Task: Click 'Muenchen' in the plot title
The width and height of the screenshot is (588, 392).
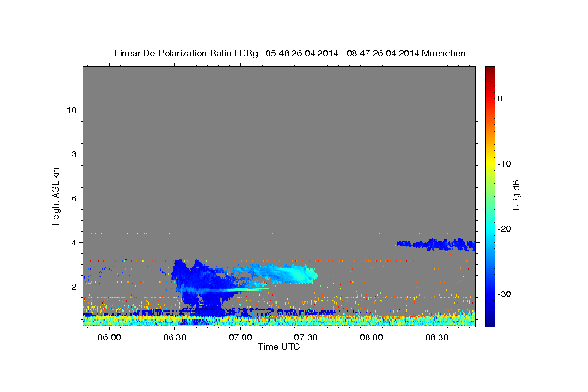Action: (x=444, y=53)
